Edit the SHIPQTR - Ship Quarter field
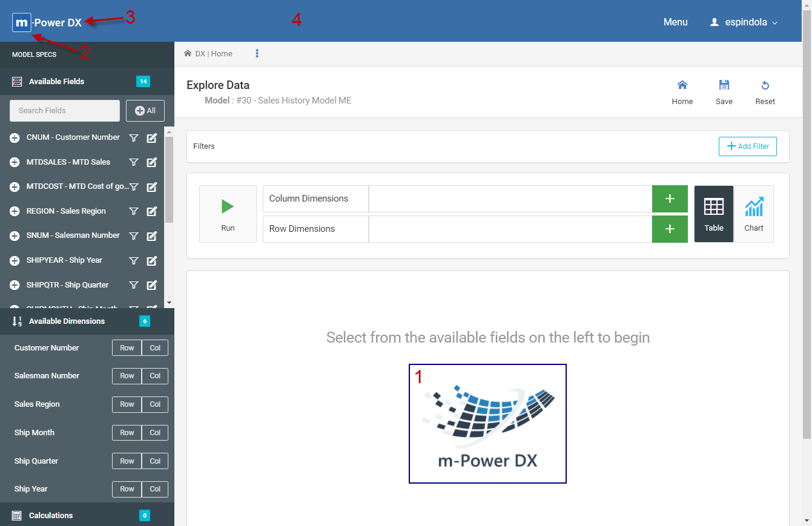The width and height of the screenshot is (812, 526). pos(152,285)
